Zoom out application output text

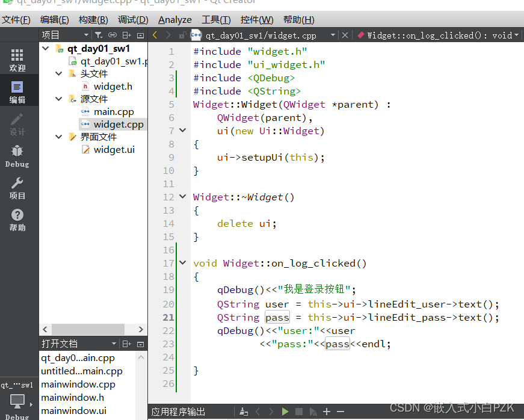pyautogui.click(x=341, y=412)
